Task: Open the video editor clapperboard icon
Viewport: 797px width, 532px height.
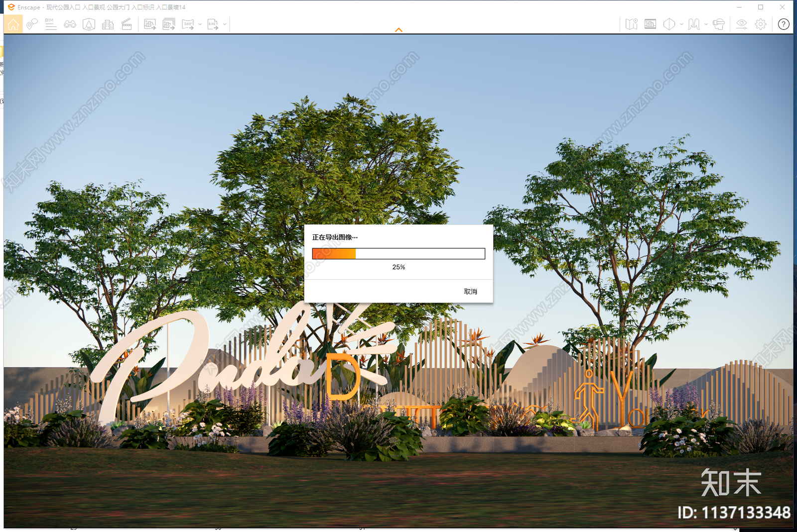Action: pyautogui.click(x=127, y=24)
